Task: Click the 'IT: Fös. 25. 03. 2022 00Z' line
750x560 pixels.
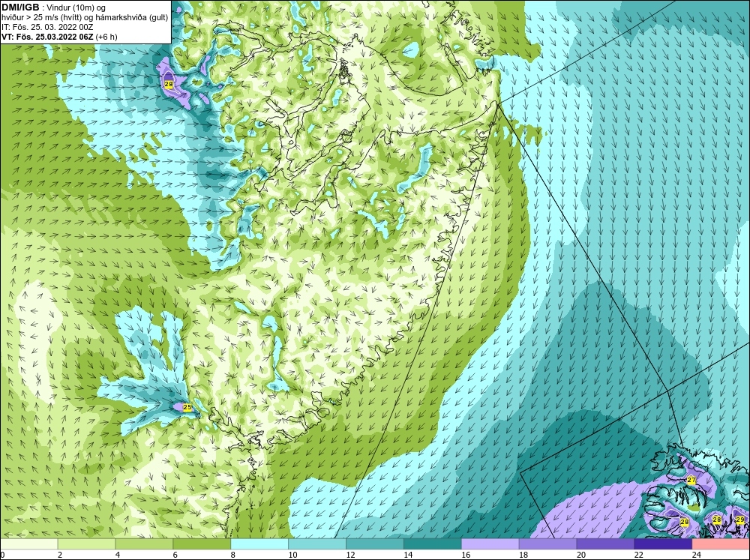Action: (47, 27)
